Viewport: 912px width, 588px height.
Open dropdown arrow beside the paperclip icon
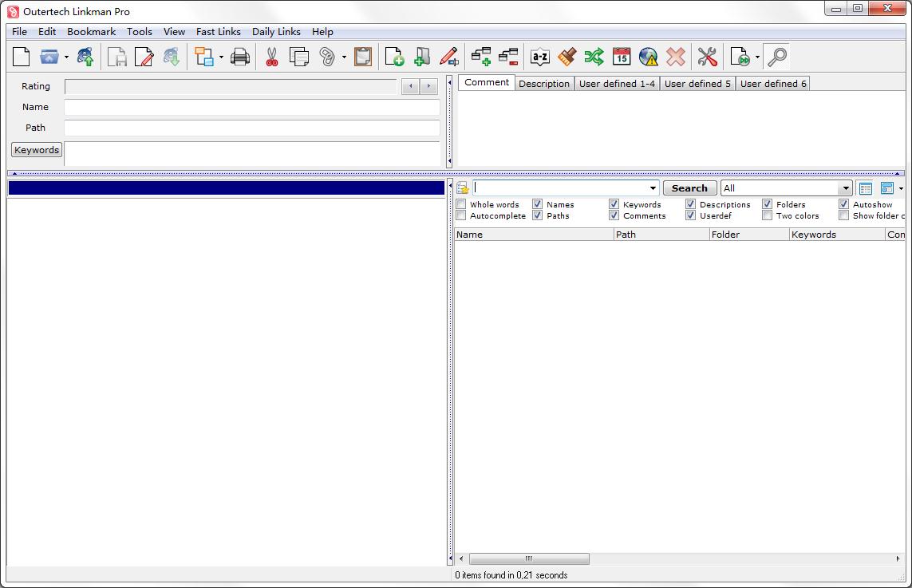[x=344, y=57]
